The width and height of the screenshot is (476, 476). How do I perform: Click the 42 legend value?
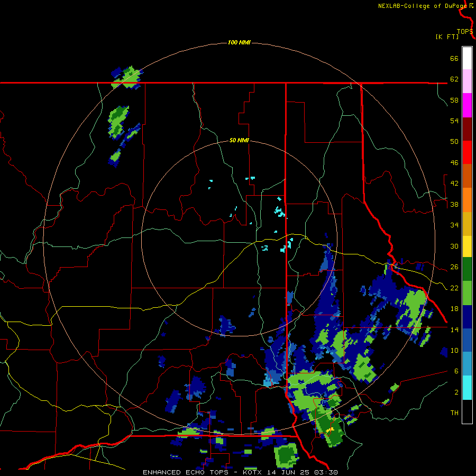click(x=454, y=184)
